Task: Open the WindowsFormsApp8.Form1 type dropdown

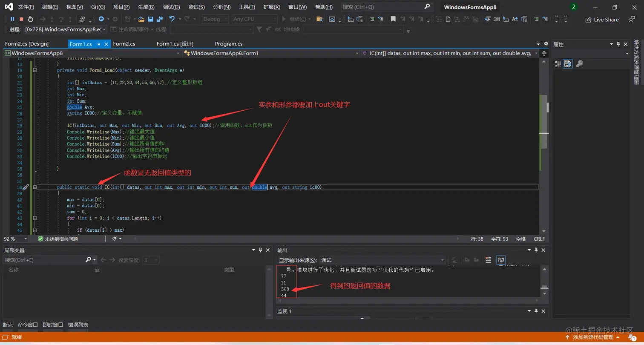Action: [271, 53]
